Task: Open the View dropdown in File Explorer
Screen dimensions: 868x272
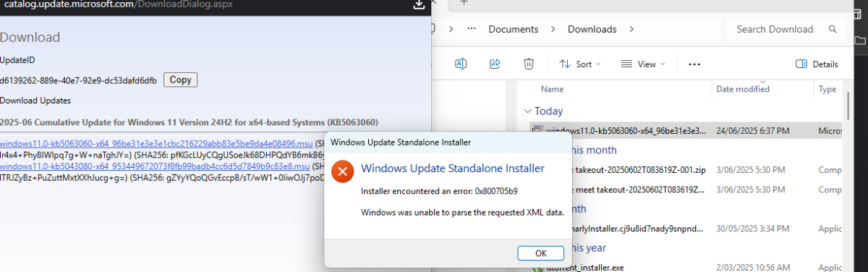Action: (x=642, y=64)
